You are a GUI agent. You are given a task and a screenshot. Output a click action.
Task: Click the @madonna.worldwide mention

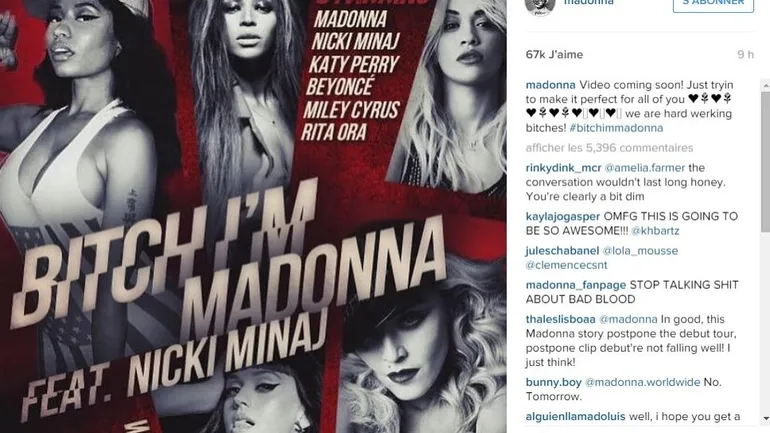point(642,382)
